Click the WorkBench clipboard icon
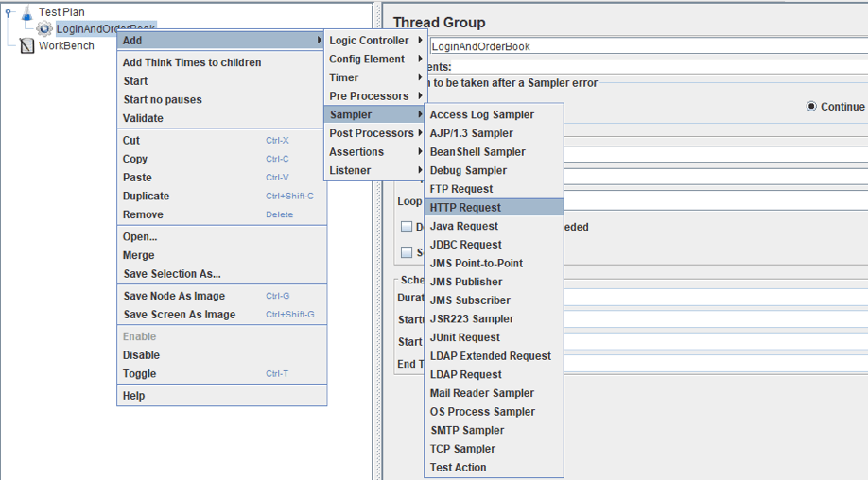This screenshot has width=868, height=480. (x=26, y=46)
